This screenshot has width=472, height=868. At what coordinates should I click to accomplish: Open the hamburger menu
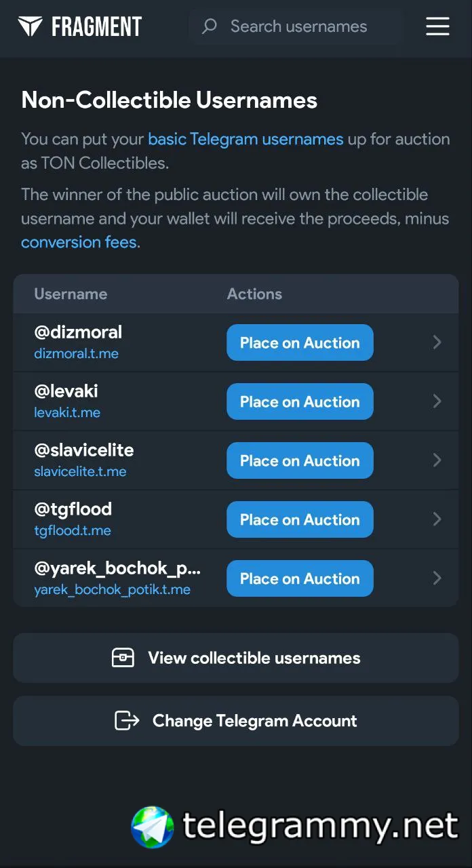click(437, 26)
